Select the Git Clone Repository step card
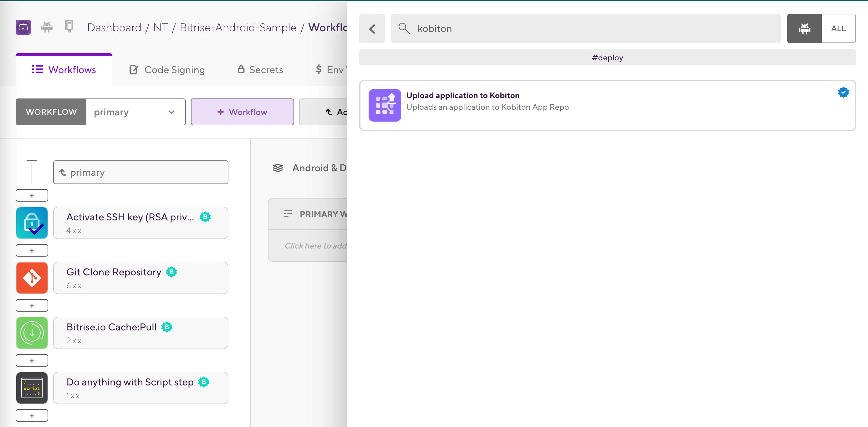868x427 pixels. tap(141, 278)
